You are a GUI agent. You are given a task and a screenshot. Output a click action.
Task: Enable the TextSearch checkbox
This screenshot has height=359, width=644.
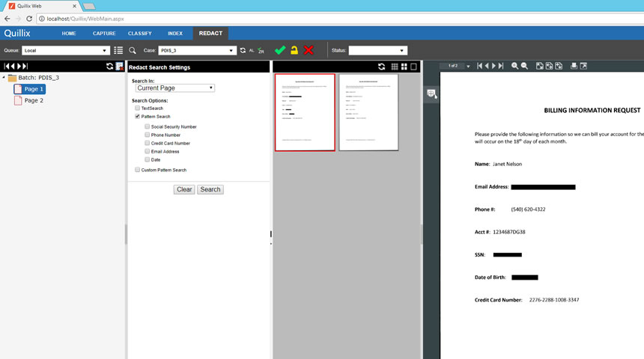(x=137, y=108)
